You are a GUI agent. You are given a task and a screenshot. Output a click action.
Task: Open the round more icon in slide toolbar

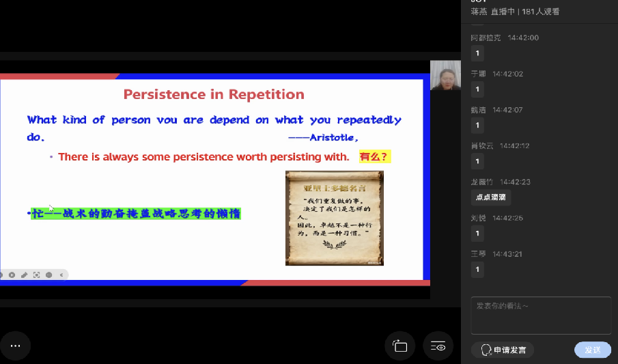coord(48,275)
